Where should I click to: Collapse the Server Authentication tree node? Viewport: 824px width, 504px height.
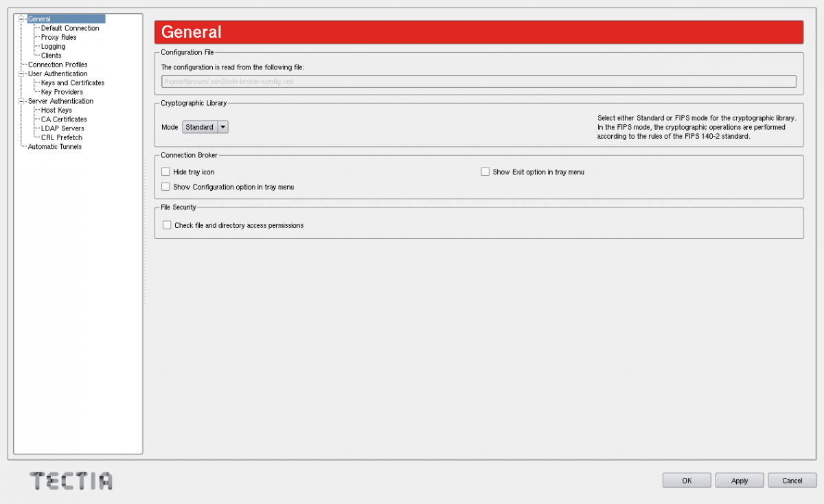click(21, 101)
